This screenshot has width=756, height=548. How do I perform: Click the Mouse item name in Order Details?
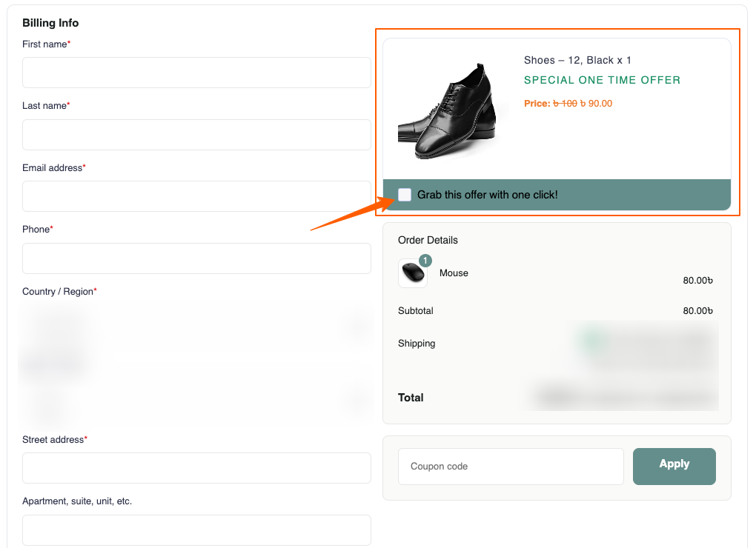point(454,273)
